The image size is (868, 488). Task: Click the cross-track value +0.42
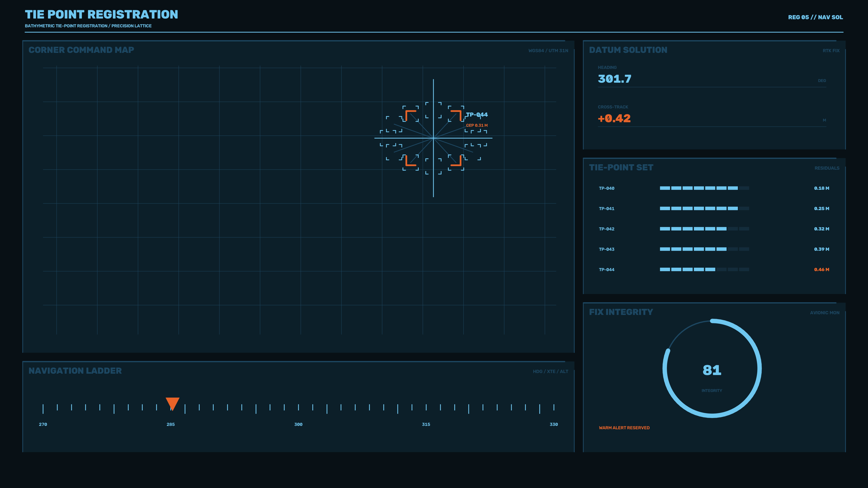[614, 119]
